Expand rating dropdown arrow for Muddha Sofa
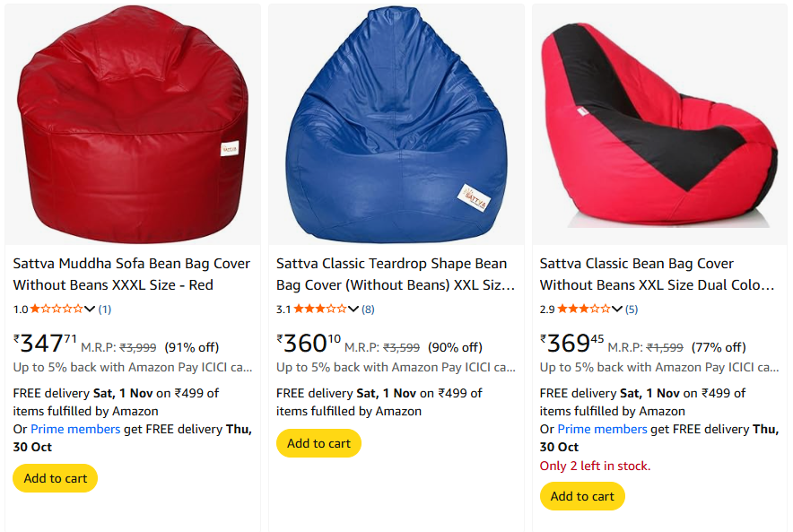Viewport: 793px width, 532px height. [90, 309]
